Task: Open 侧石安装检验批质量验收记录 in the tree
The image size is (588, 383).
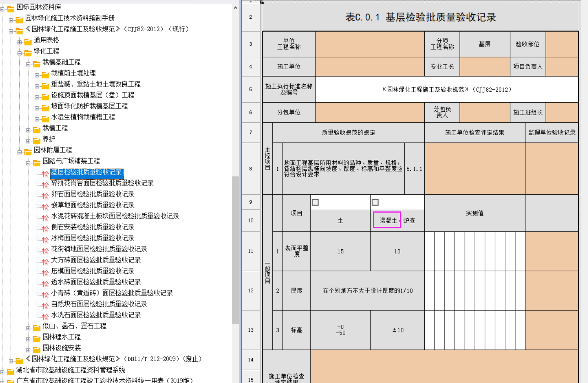Action: (93, 227)
